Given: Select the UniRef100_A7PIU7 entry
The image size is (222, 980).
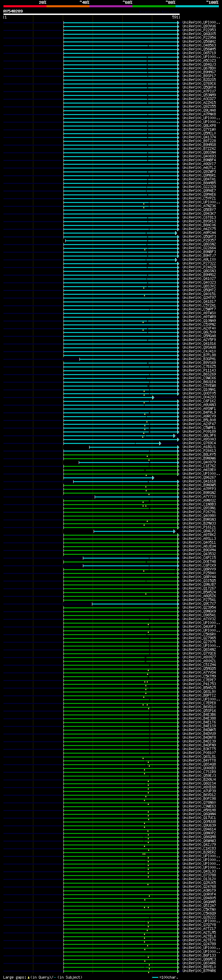Looking at the screenshot, I should pos(199,91).
